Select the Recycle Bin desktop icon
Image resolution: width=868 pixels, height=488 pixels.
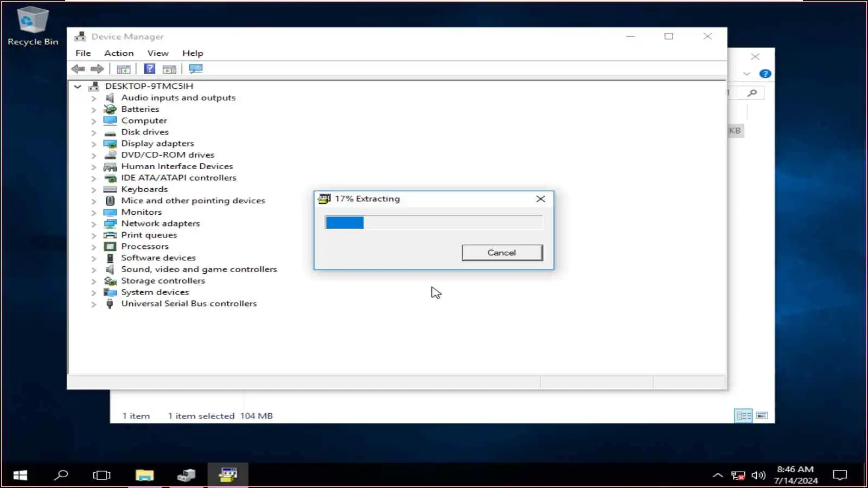pyautogui.click(x=33, y=26)
